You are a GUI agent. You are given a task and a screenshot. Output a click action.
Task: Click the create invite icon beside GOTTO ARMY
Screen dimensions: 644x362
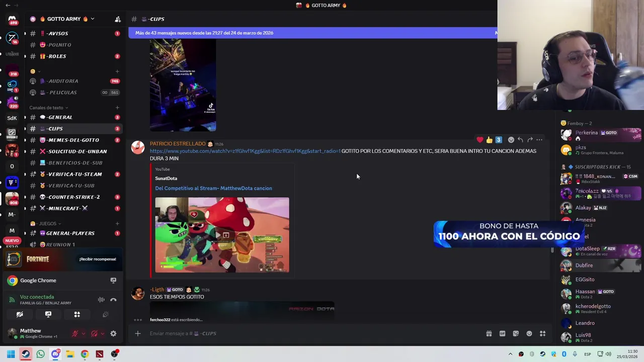pos(118,19)
